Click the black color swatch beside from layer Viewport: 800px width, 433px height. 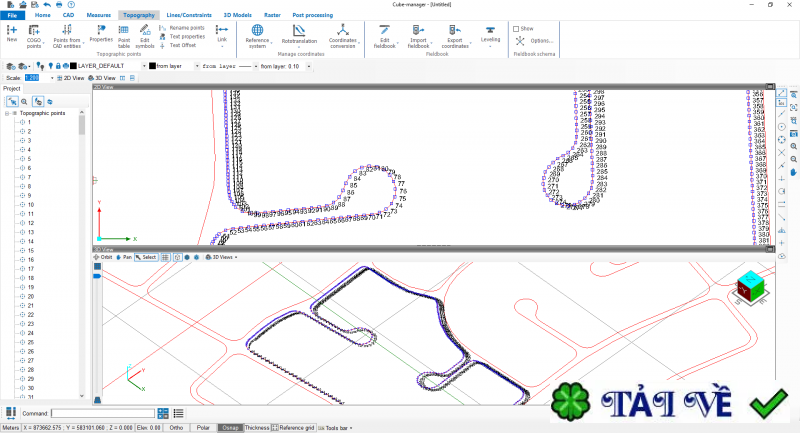tap(149, 66)
